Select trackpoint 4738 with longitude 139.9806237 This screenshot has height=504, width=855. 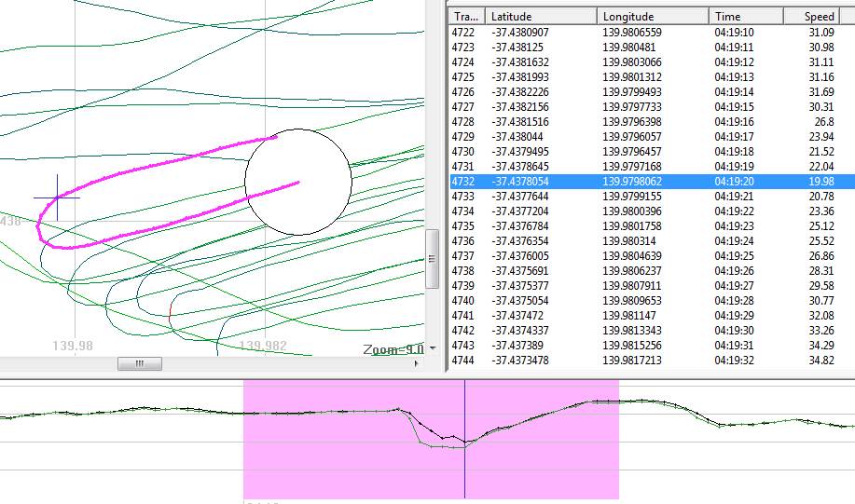(651, 271)
